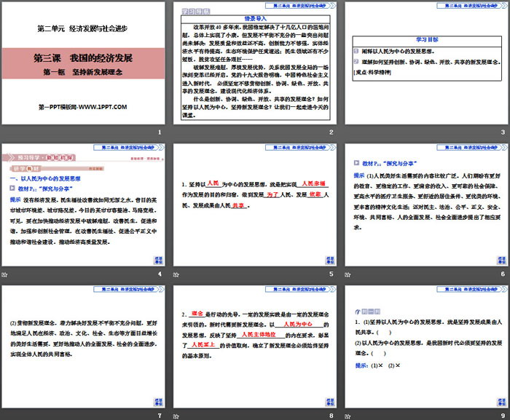This screenshot has width=510, height=420.
Task: Click the animation star icon under slide 8
Action: click(177, 415)
